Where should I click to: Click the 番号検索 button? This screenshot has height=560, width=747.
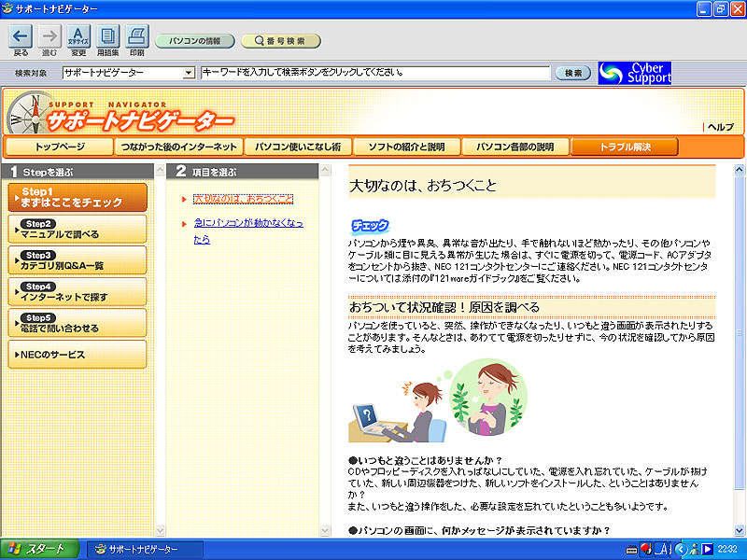pyautogui.click(x=281, y=41)
